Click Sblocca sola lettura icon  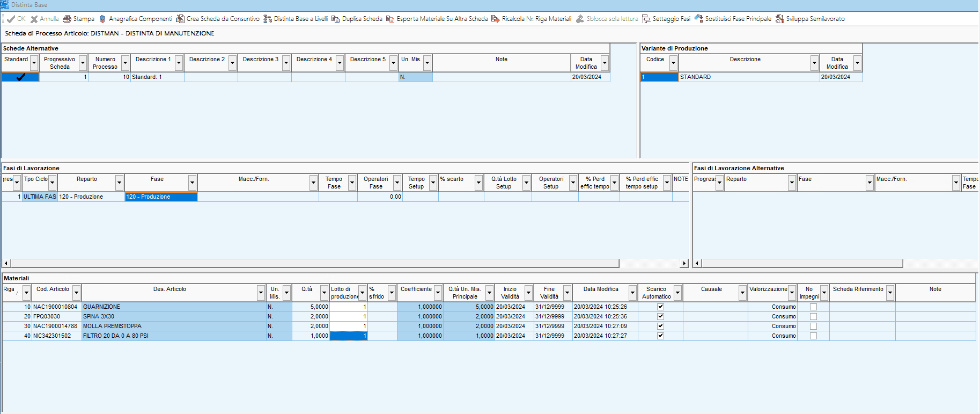(x=580, y=19)
